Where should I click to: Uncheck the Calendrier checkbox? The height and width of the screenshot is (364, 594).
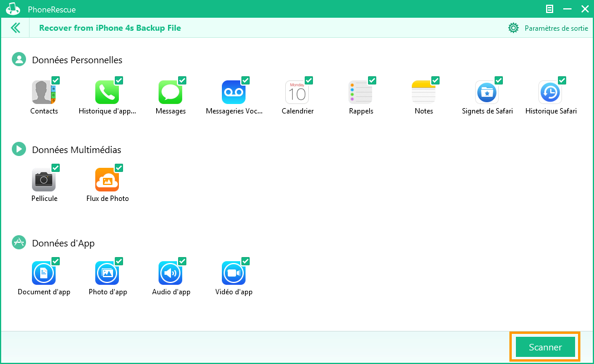pyautogui.click(x=309, y=80)
